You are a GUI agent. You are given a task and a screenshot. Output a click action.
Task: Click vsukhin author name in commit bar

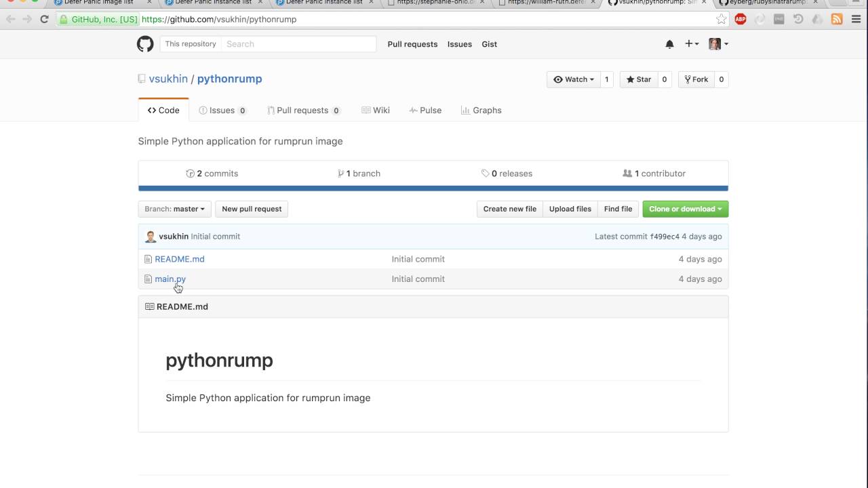pos(174,237)
